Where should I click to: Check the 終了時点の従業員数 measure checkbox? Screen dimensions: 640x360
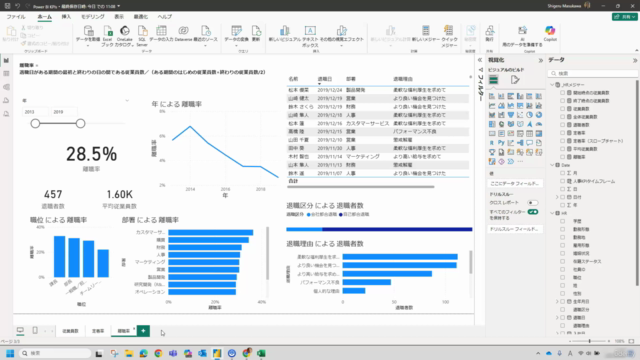[x=562, y=100]
